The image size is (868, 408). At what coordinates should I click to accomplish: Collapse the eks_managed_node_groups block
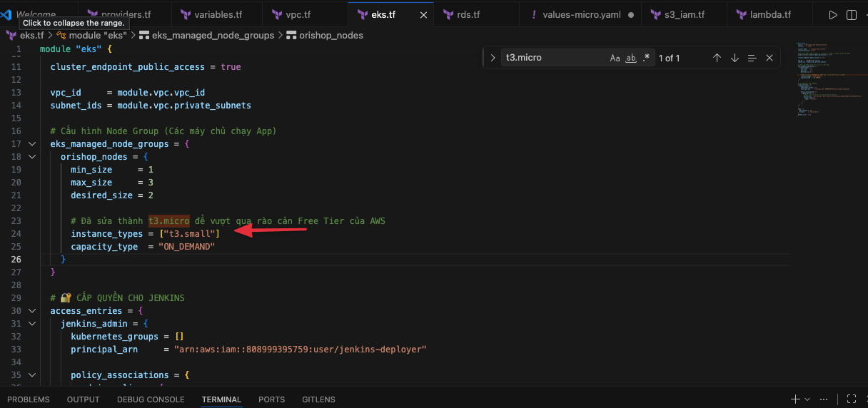click(31, 144)
